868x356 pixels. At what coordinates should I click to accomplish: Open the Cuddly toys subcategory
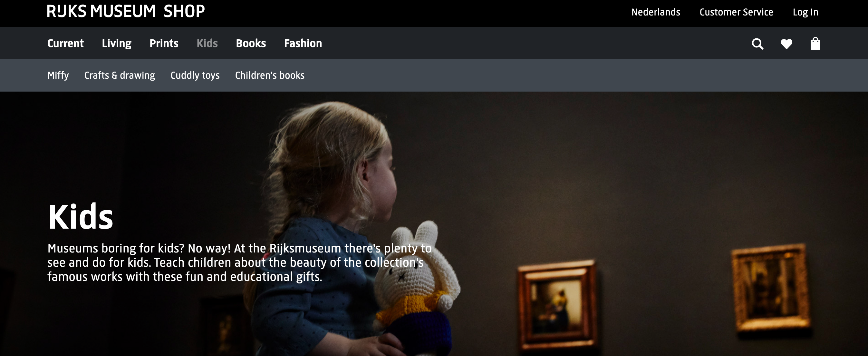pyautogui.click(x=195, y=75)
